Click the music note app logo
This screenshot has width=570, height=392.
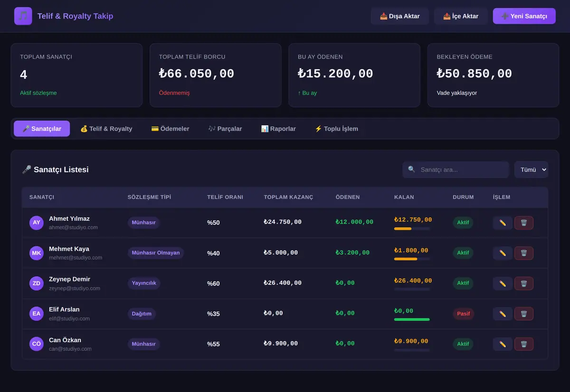coord(23,16)
